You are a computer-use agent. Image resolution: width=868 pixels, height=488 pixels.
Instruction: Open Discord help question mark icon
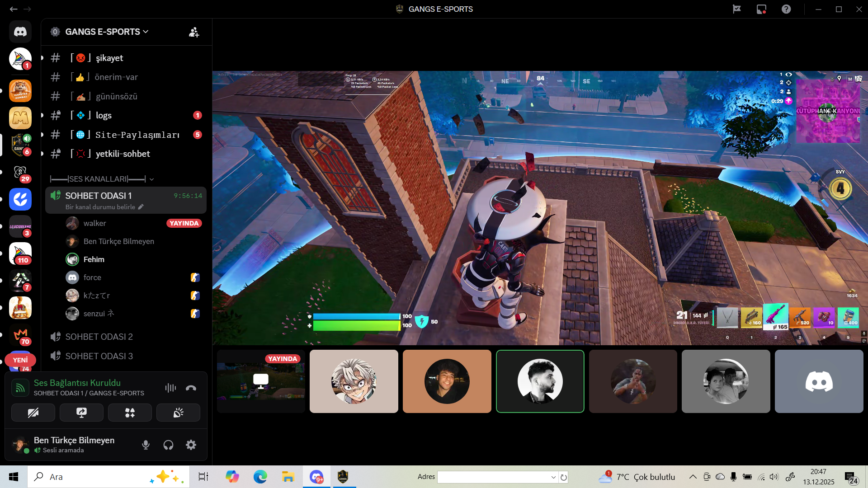pyautogui.click(x=786, y=9)
